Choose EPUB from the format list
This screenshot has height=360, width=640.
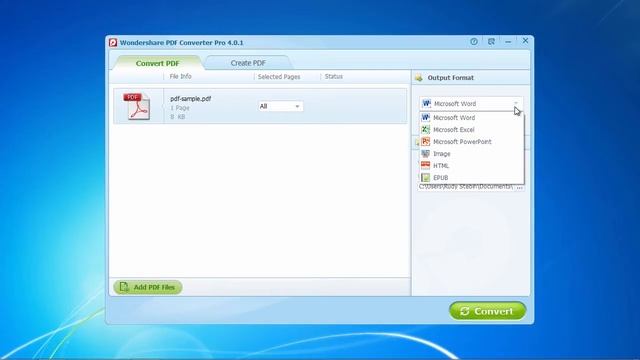coord(471,178)
